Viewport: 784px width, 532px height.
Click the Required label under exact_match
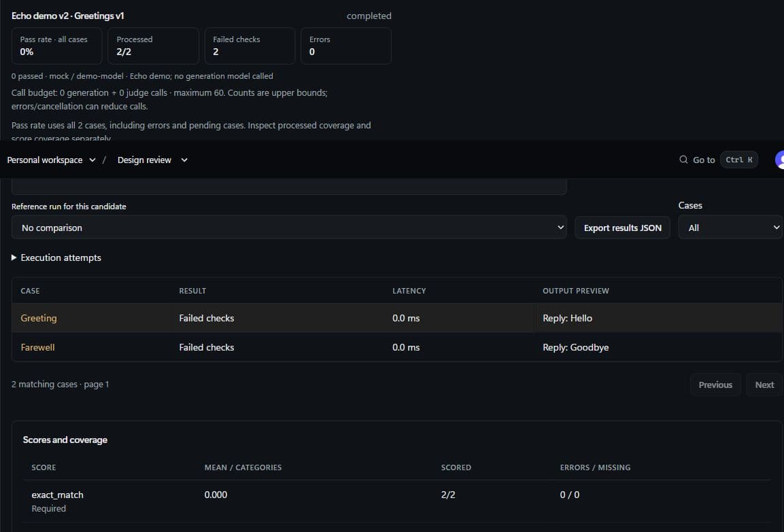click(48, 508)
